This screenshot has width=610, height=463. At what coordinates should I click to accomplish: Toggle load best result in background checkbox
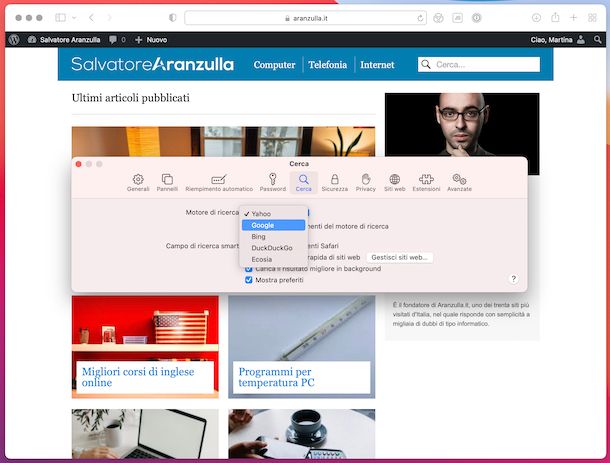249,269
